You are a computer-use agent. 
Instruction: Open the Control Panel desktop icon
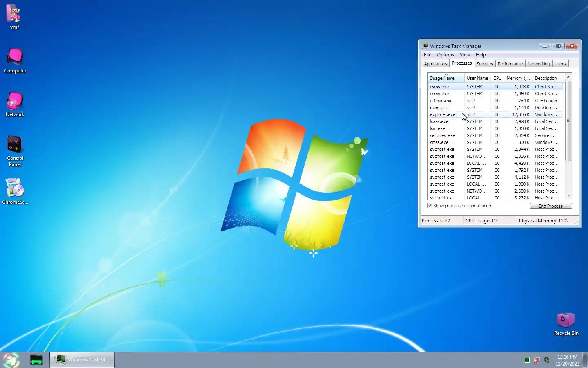pyautogui.click(x=15, y=151)
